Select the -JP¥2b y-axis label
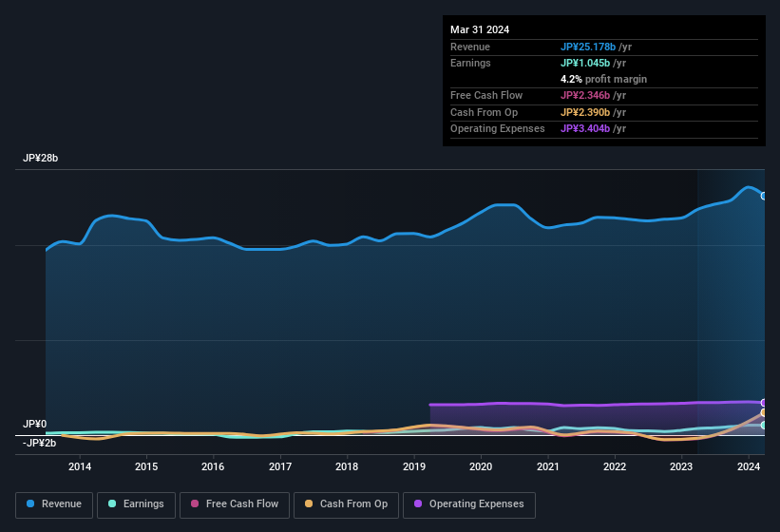 click(40, 443)
